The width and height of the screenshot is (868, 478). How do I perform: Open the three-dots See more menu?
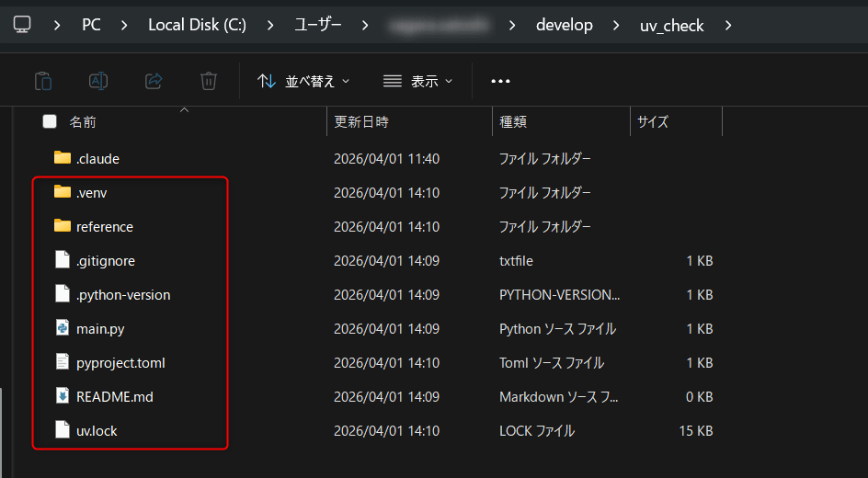click(x=500, y=81)
